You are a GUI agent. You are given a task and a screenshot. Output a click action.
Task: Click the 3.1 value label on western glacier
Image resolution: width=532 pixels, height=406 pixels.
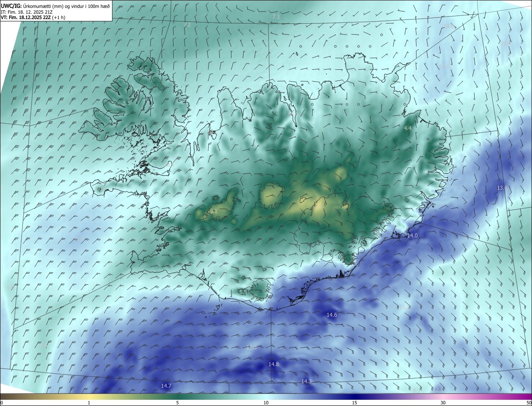[x=214, y=212]
